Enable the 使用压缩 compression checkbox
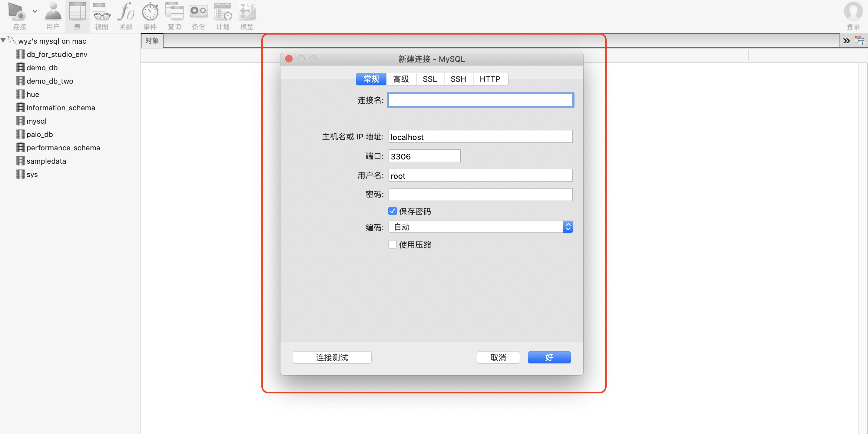 (x=392, y=245)
